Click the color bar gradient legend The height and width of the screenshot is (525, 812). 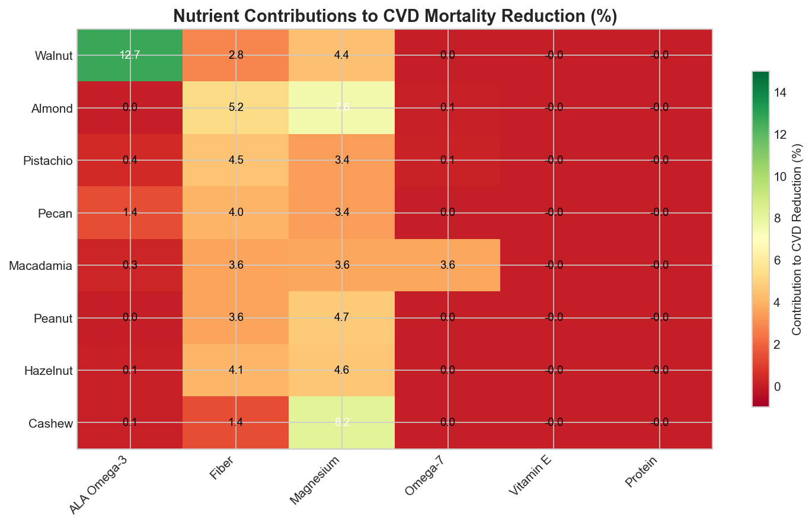coord(760,238)
